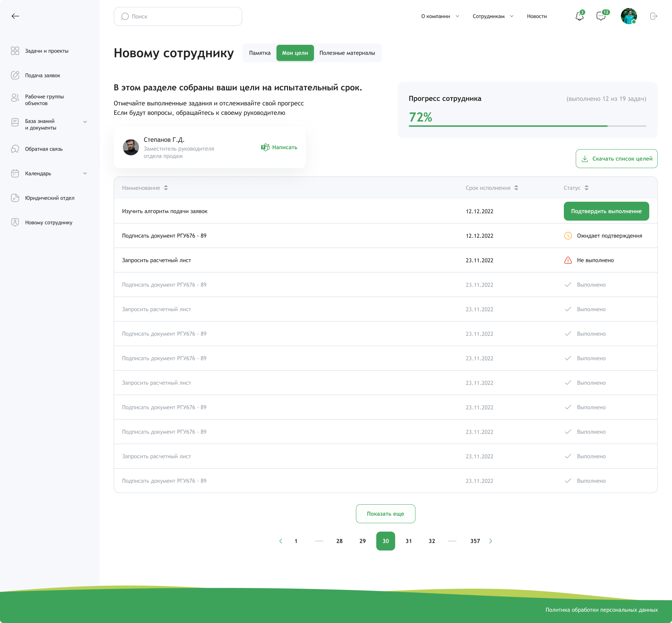The height and width of the screenshot is (623, 672).
Task: Go to page 29 in pagination
Action: point(363,541)
